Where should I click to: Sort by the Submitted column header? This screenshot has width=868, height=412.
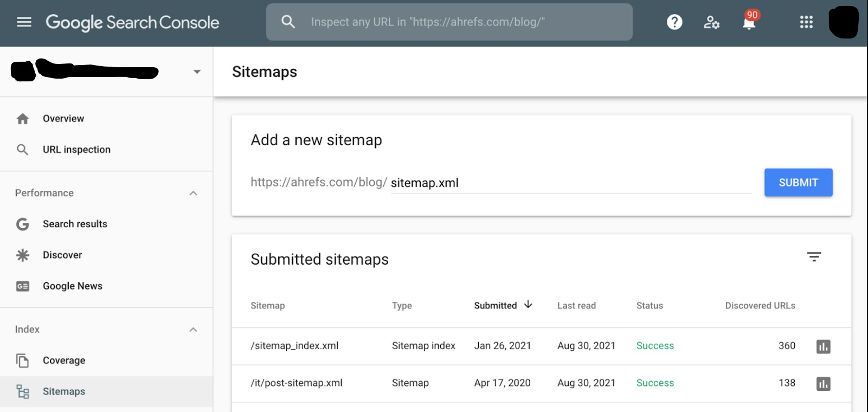coord(495,306)
